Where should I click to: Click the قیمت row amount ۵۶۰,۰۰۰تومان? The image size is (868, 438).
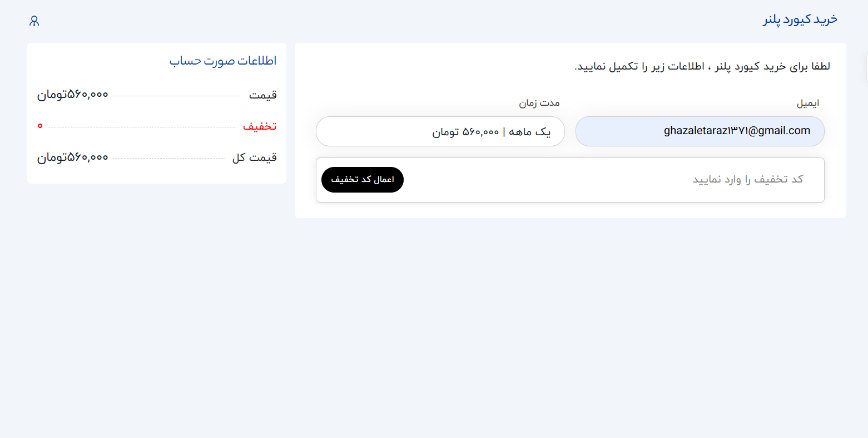pyautogui.click(x=72, y=95)
